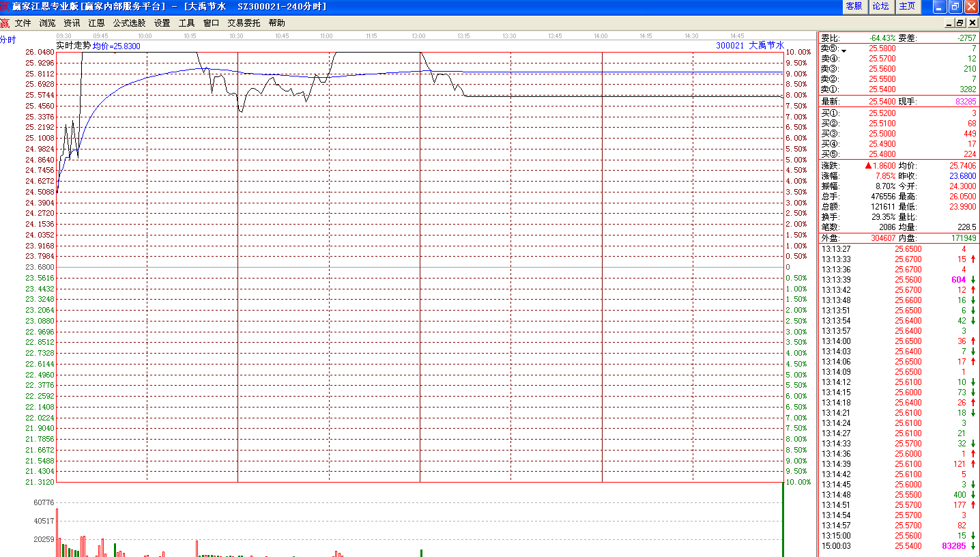This screenshot has width=980, height=557.
Task: Click the 客服 button in title bar
Action: (x=854, y=6)
